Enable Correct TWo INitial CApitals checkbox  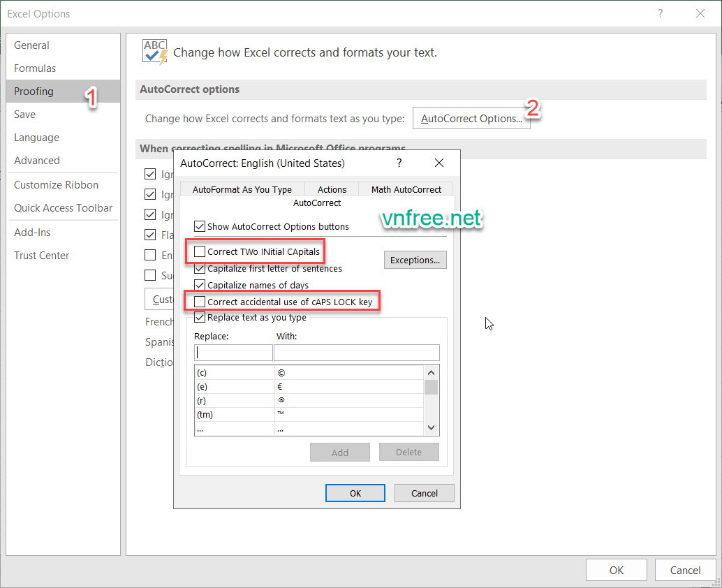click(200, 251)
